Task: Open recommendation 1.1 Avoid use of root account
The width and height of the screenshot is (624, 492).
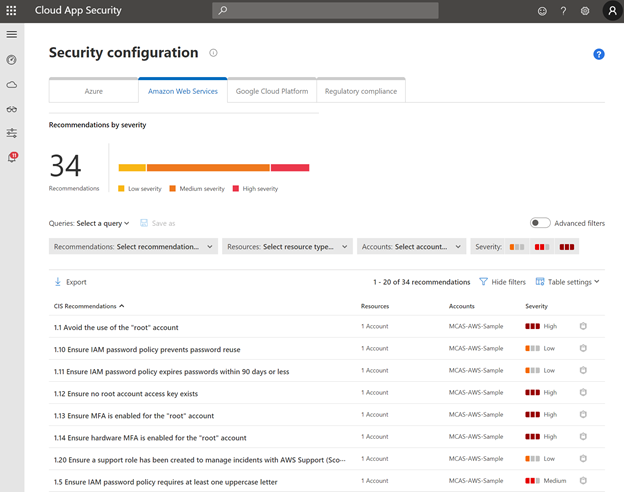Action: pyautogui.click(x=116, y=327)
